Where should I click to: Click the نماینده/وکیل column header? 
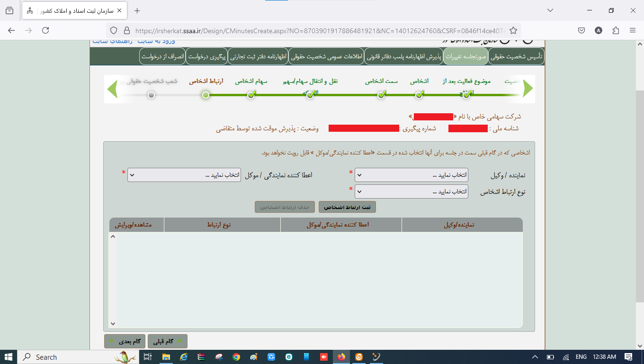(x=462, y=225)
